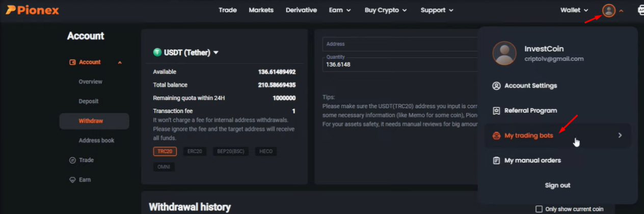Click the Remaining quota value 1000000

click(284, 98)
